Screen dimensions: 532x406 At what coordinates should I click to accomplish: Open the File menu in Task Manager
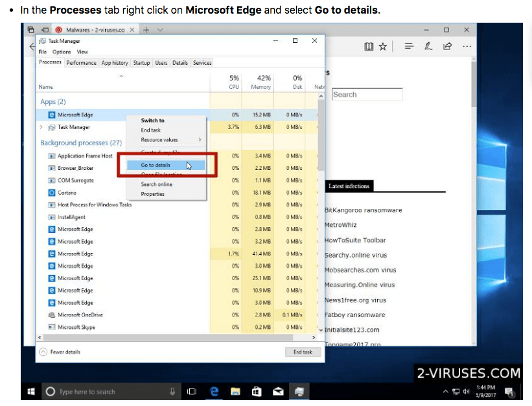pyautogui.click(x=42, y=52)
